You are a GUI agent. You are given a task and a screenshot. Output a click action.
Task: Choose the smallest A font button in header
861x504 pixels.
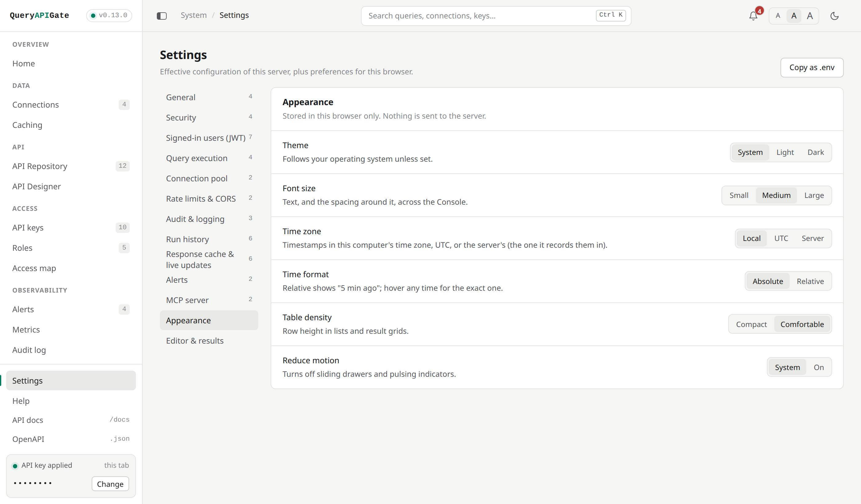pyautogui.click(x=778, y=16)
